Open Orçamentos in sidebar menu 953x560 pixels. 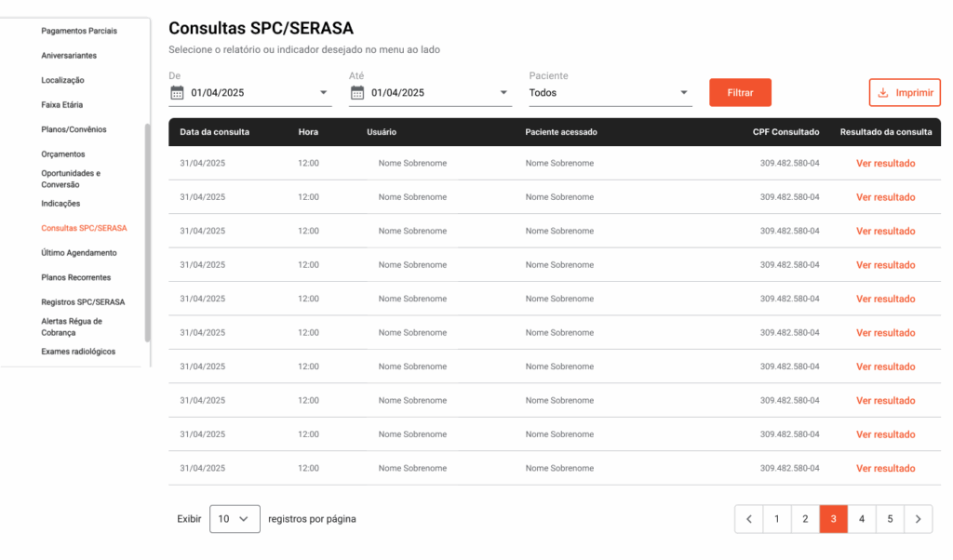tap(63, 154)
